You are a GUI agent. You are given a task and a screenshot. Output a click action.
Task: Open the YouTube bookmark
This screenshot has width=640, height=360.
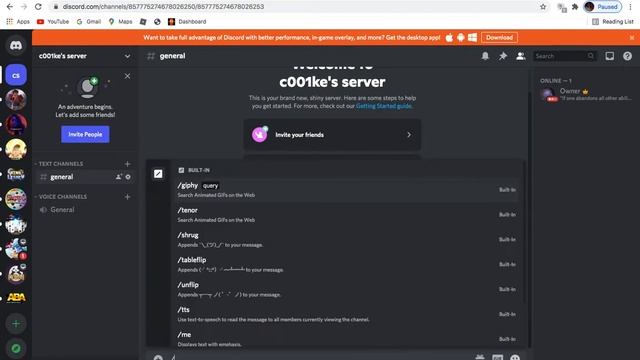pos(53,22)
